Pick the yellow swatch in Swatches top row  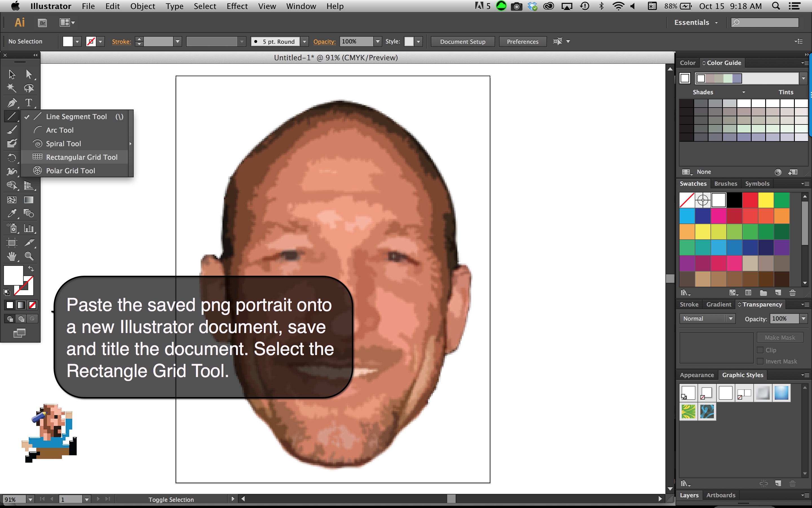click(766, 200)
